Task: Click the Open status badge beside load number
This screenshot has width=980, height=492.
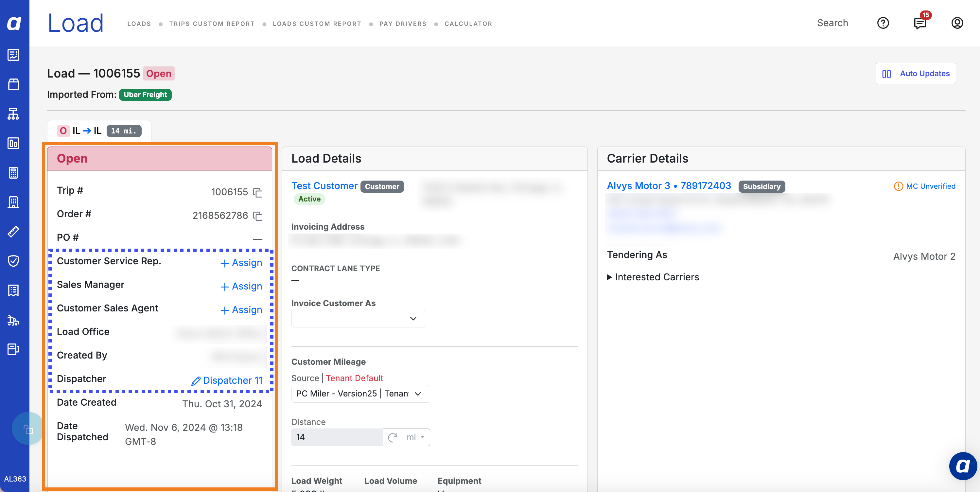Action: point(159,73)
